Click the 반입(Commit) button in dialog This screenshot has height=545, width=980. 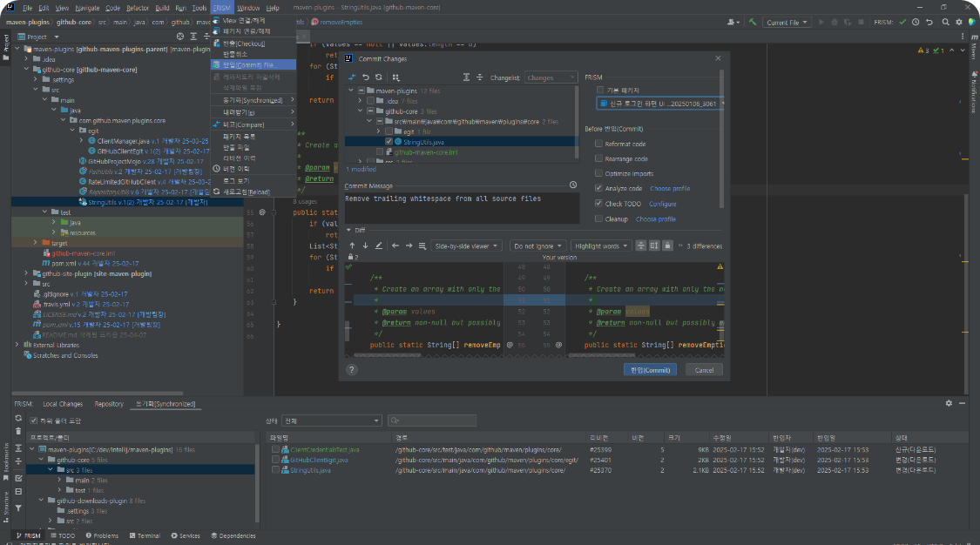(x=650, y=370)
